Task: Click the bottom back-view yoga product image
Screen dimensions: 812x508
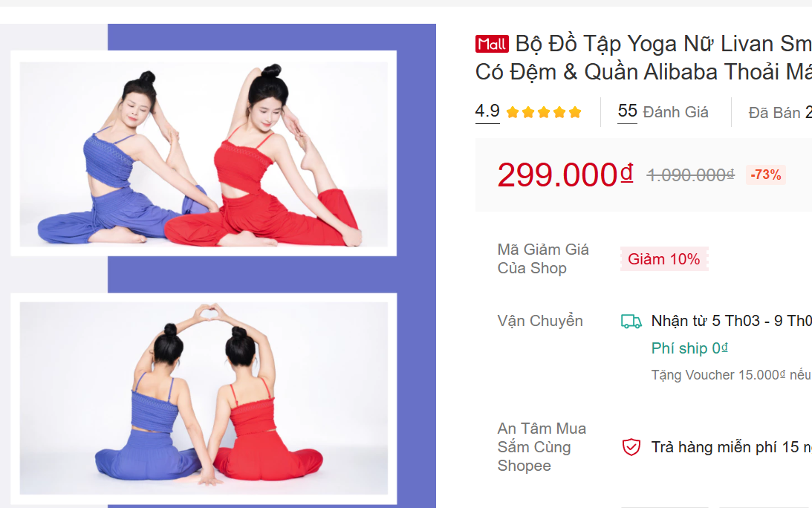Action: [x=204, y=397]
